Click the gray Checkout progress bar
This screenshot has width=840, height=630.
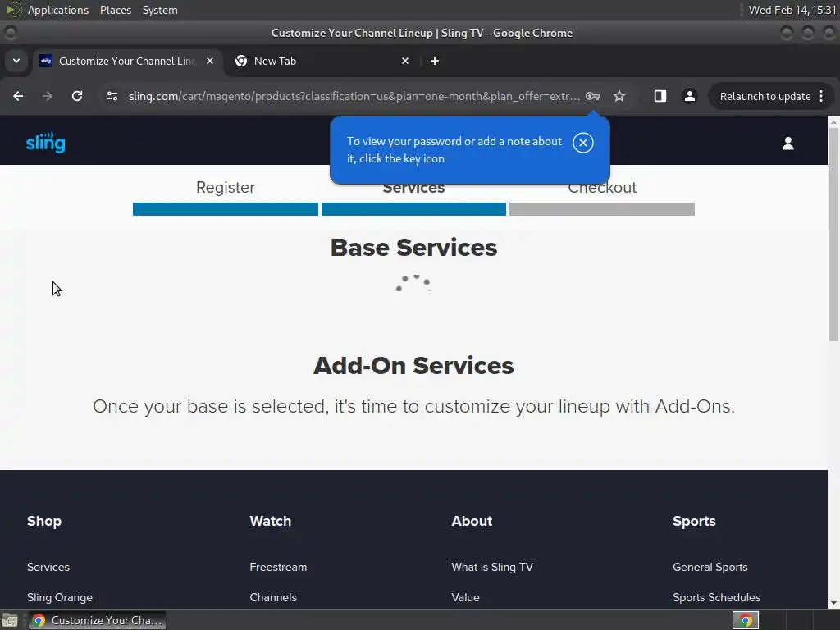point(602,209)
